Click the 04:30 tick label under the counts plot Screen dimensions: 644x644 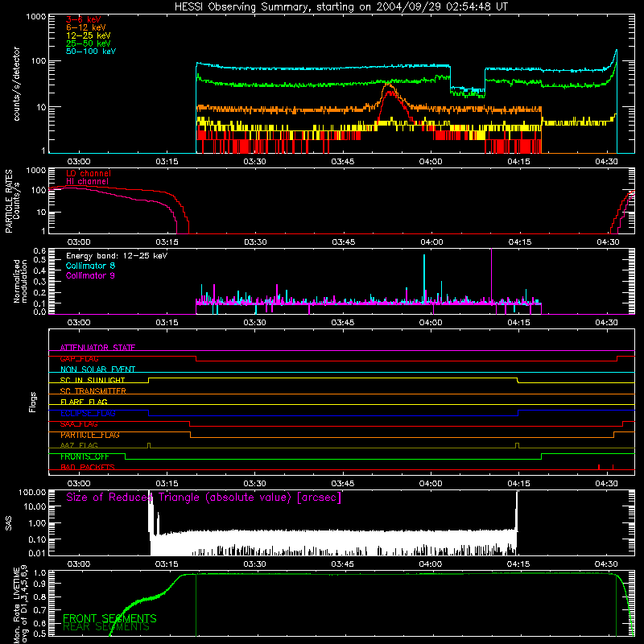point(606,162)
